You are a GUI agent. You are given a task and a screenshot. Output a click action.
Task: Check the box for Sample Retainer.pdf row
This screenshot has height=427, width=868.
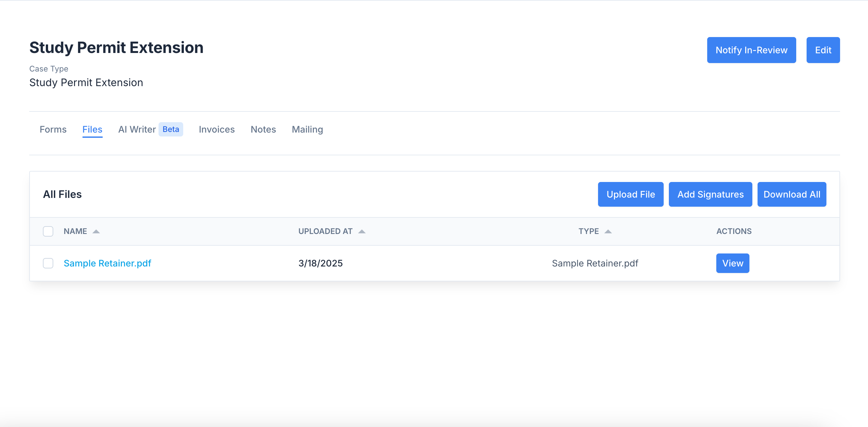[48, 263]
